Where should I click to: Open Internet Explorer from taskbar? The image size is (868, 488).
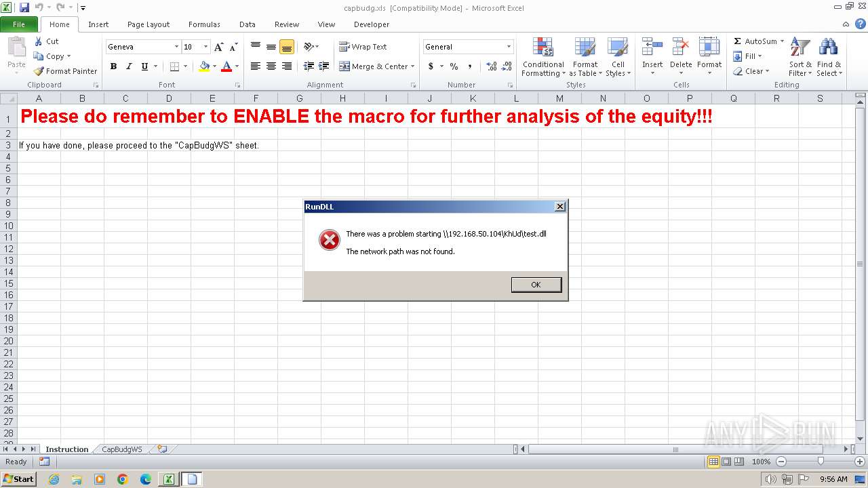pyautogui.click(x=54, y=479)
